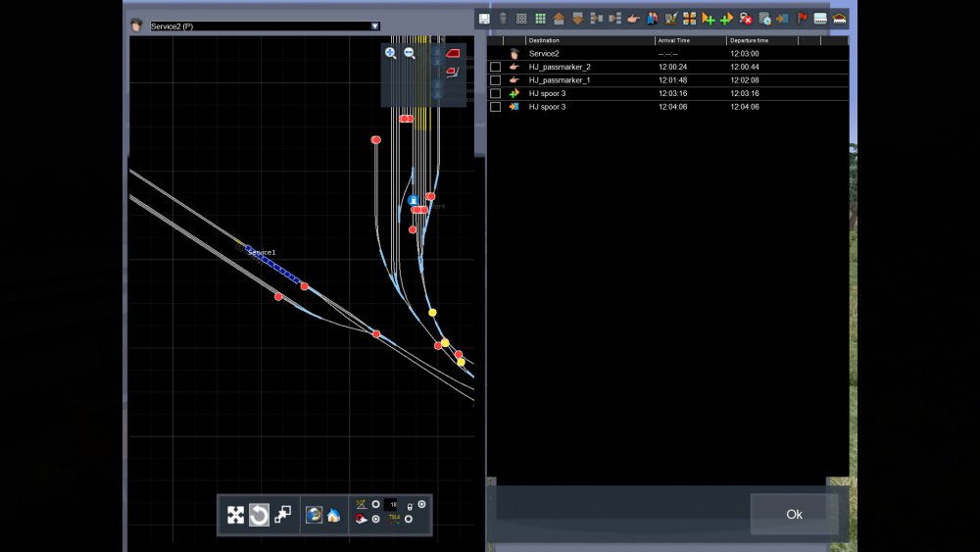The height and width of the screenshot is (552, 980).
Task: Select the Service2 timetable row
Action: (588, 53)
